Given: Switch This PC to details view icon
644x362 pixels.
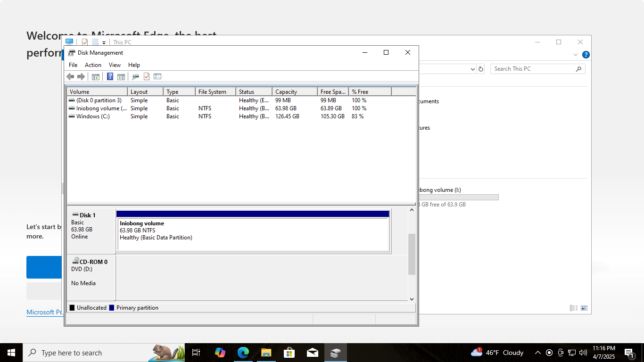Looking at the screenshot, I should [574, 308].
